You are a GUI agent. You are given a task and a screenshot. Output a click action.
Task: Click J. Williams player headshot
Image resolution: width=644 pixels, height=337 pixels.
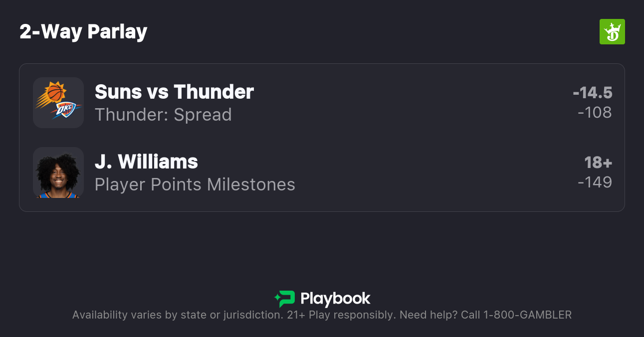(x=58, y=172)
